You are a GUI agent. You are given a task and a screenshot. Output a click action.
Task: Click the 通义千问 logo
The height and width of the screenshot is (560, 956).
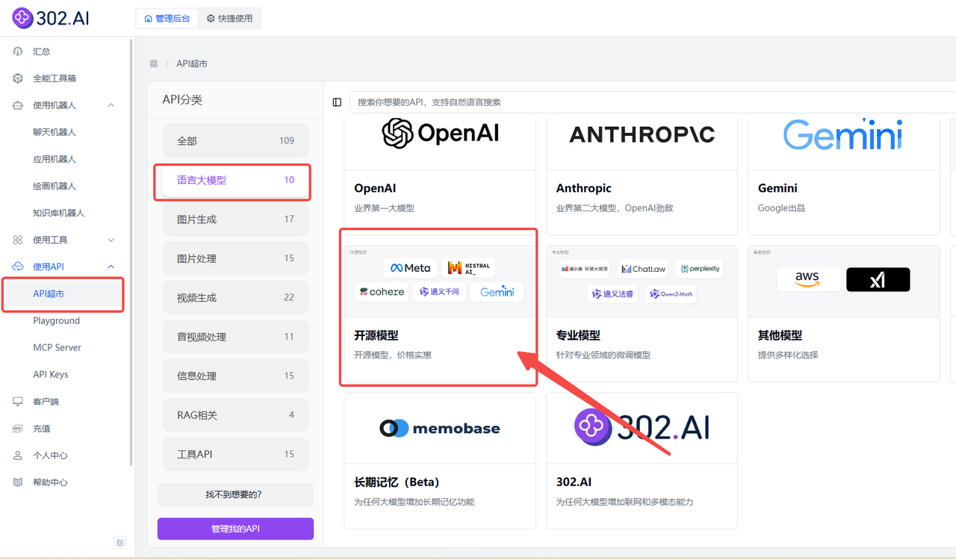439,292
